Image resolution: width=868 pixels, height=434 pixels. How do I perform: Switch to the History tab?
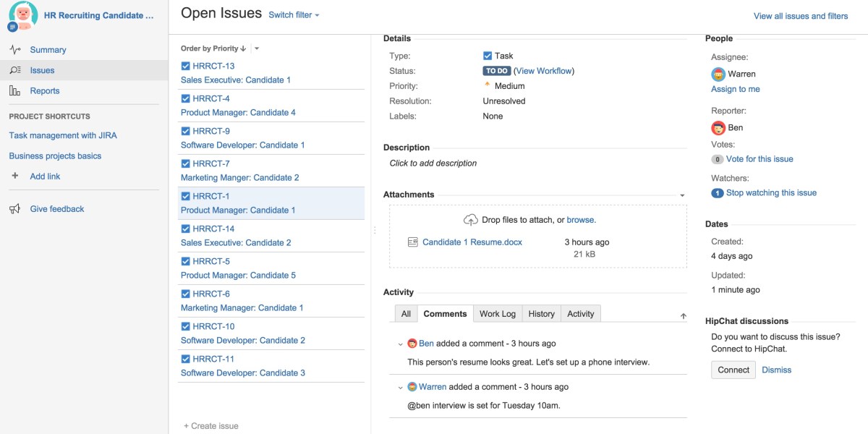pyautogui.click(x=541, y=314)
